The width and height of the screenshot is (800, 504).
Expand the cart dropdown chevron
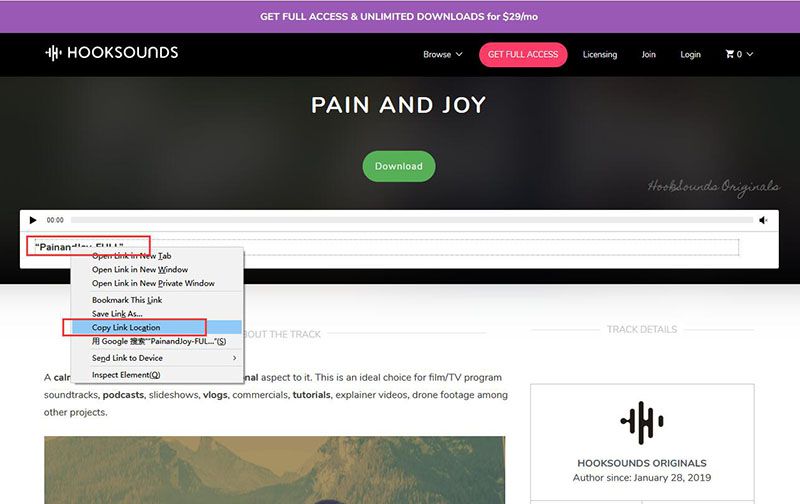[749, 54]
